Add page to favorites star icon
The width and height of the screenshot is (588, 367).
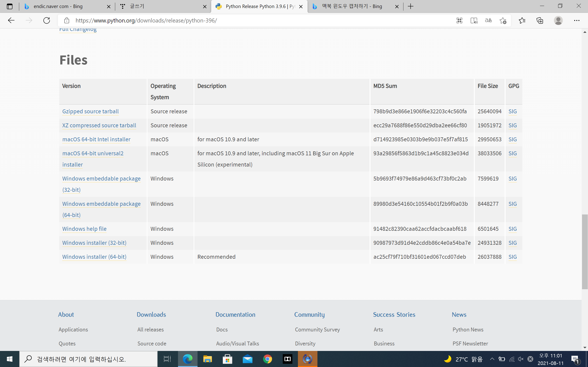click(503, 20)
